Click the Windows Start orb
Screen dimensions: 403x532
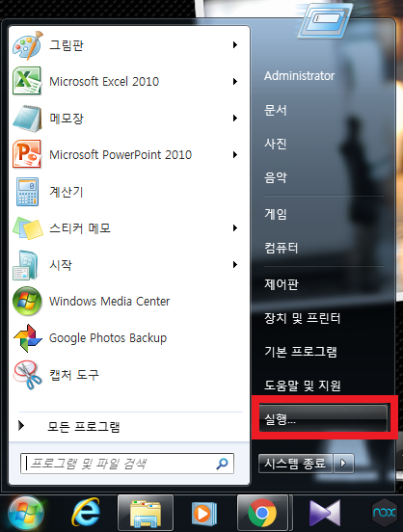click(26, 513)
